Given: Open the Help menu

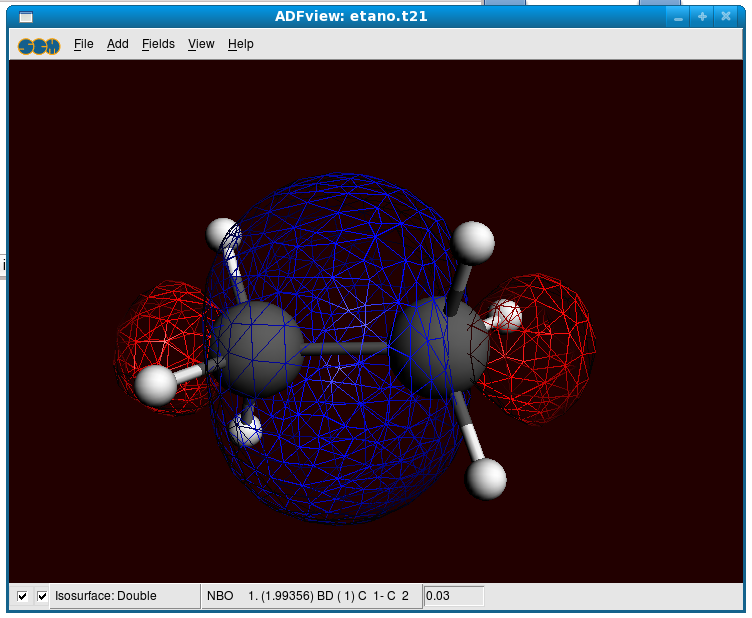Looking at the screenshot, I should click(241, 44).
